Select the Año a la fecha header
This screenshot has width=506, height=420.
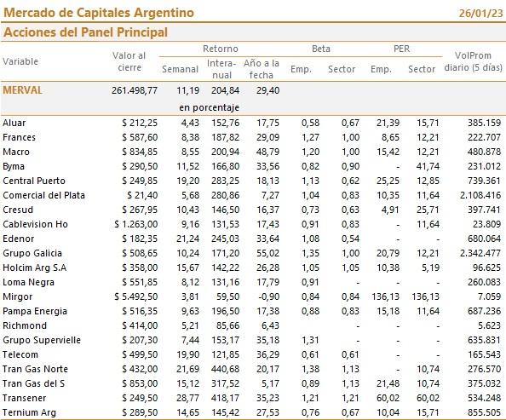coord(262,69)
